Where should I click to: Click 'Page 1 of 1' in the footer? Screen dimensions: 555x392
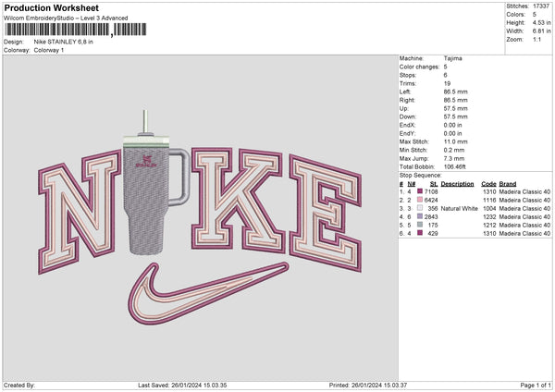pos(536,386)
